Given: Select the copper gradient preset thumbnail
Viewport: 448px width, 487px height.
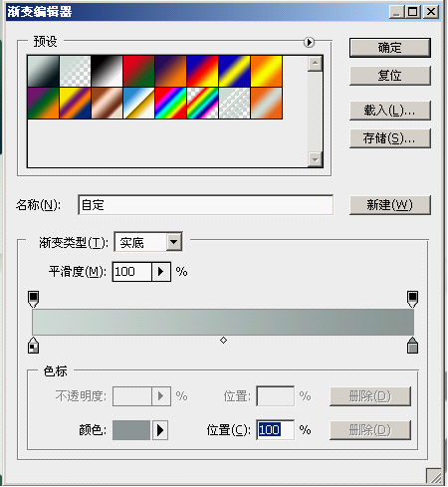Looking at the screenshot, I should pyautogui.click(x=107, y=104).
